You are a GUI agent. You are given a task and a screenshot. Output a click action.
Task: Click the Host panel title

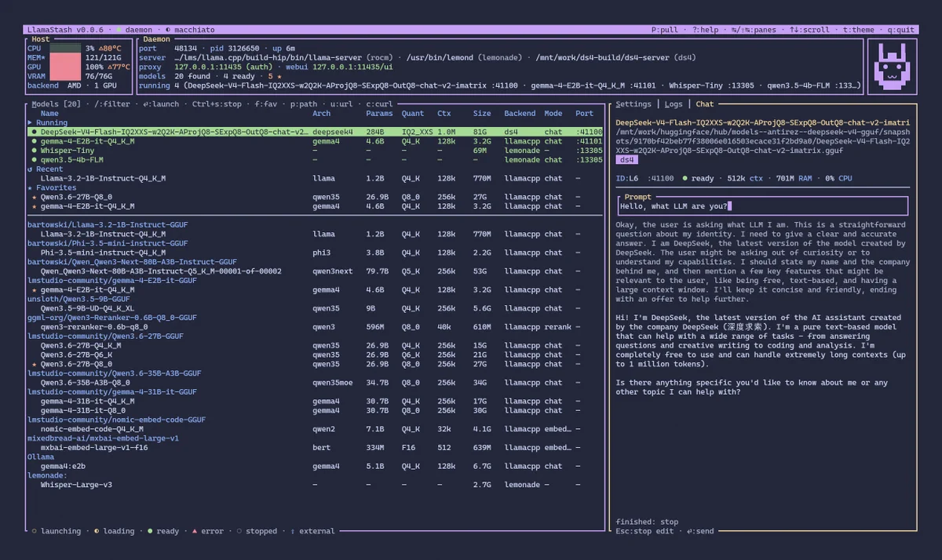(41, 38)
